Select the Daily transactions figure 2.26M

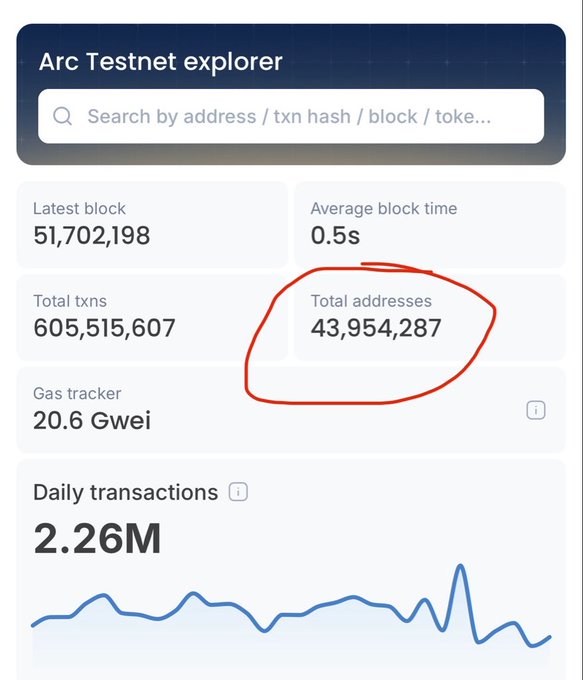(97, 538)
